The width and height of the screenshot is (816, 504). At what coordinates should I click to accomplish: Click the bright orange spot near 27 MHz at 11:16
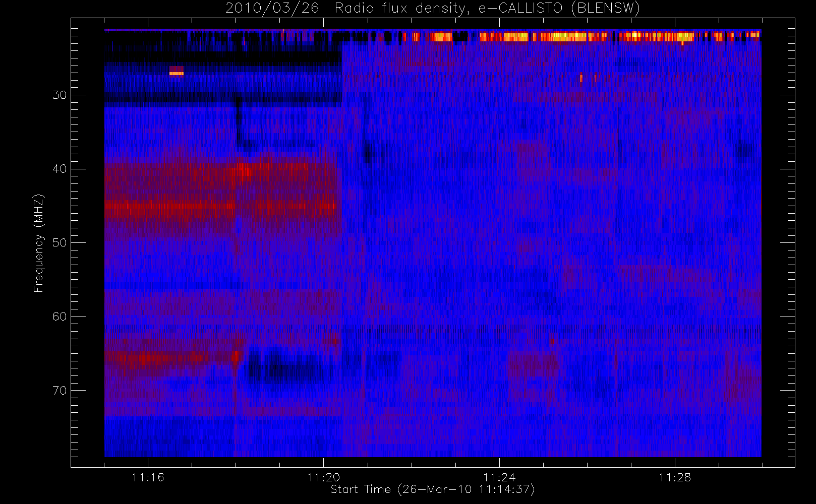pyautogui.click(x=177, y=74)
